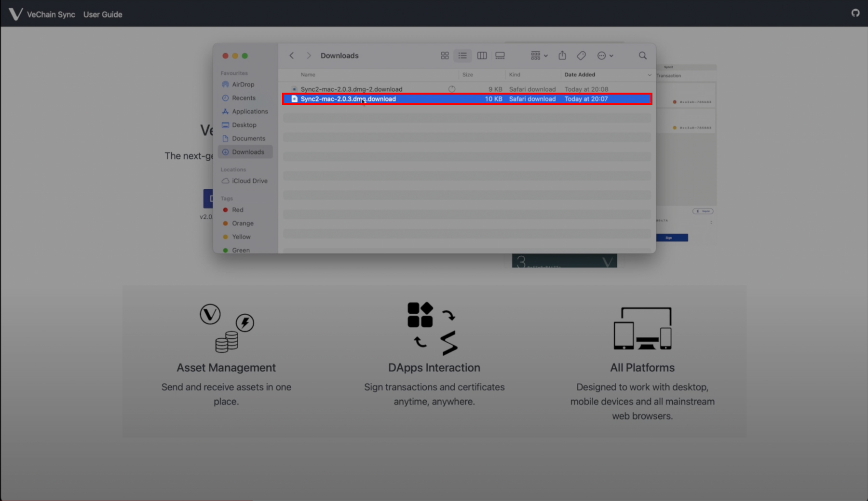This screenshot has width=868, height=501.
Task: Click the blue Sign button in background screenshot
Action: click(x=672, y=238)
